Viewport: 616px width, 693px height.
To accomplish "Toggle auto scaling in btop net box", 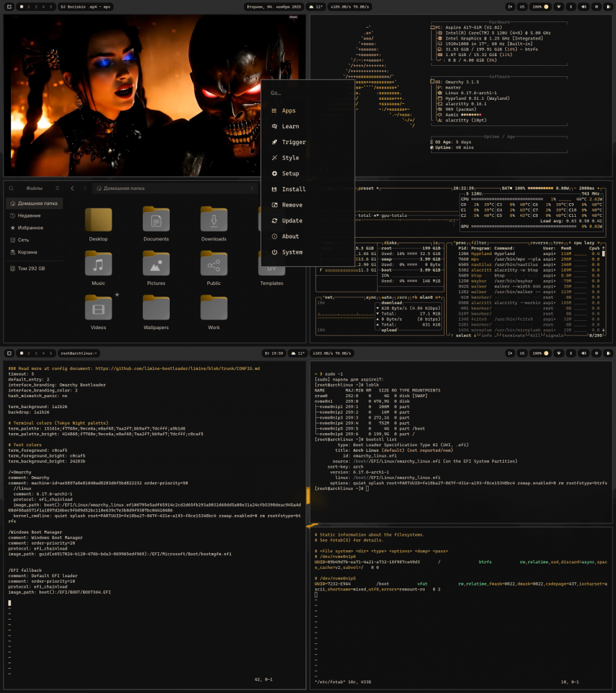I will (x=387, y=297).
